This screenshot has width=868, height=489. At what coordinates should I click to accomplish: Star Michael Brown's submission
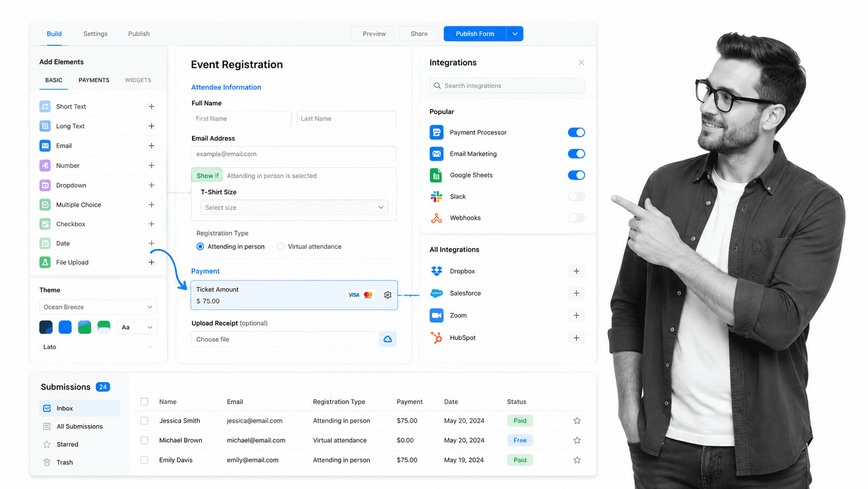(x=577, y=440)
